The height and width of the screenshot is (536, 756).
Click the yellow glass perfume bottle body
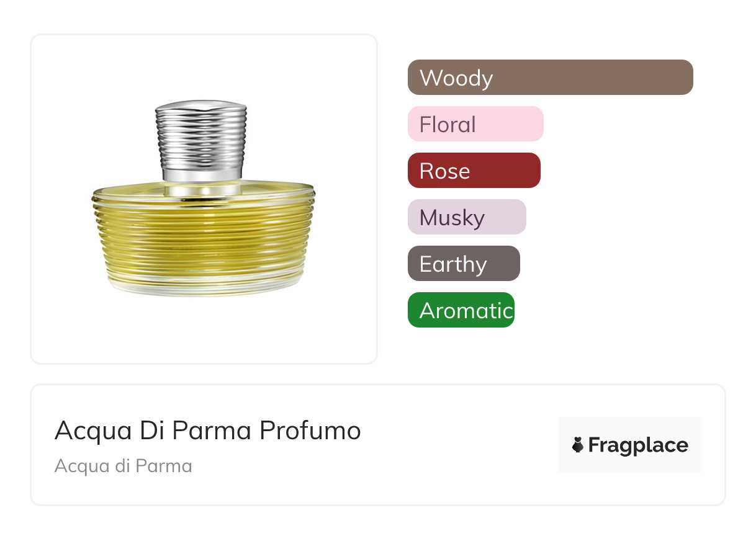tap(204, 236)
